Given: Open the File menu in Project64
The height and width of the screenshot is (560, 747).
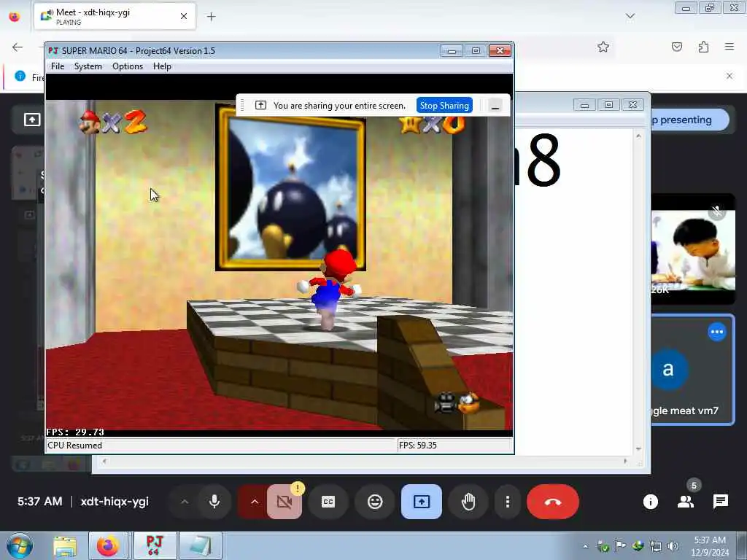Looking at the screenshot, I should coord(57,66).
